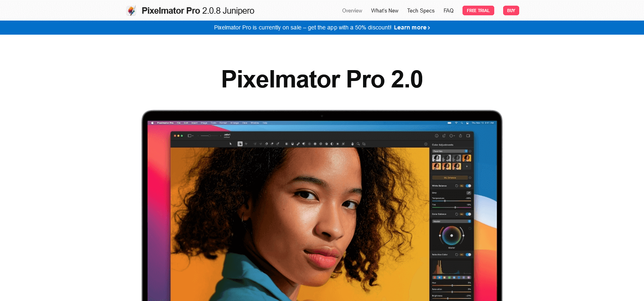This screenshot has height=301, width=644.
Task: Select the Crop tool icon
Action: coord(364,144)
